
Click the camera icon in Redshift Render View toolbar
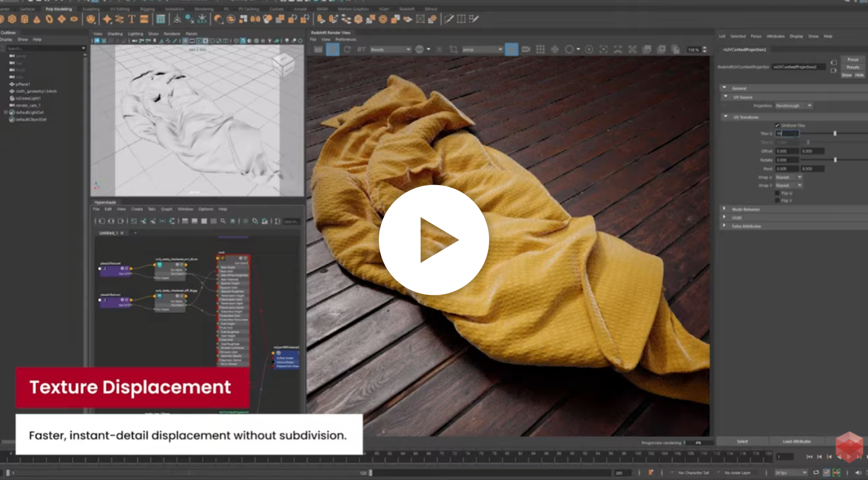tap(526, 49)
